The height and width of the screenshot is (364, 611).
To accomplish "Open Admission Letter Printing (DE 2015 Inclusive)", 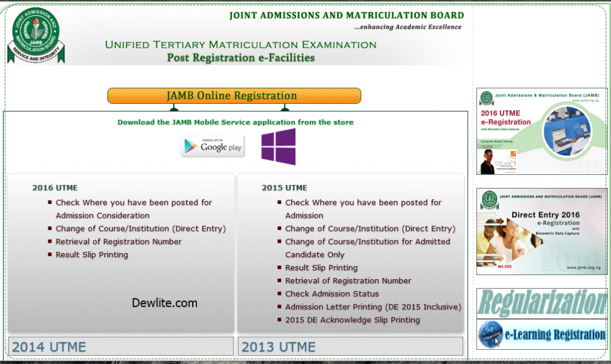I will point(373,307).
